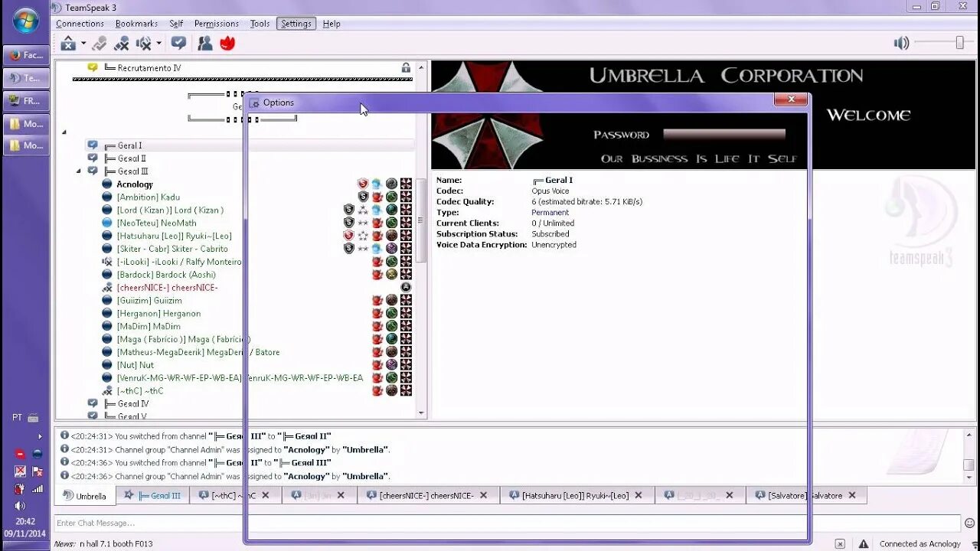Click the lone badge icon on cheersNICE- row
The image size is (980, 551).
coord(406,288)
